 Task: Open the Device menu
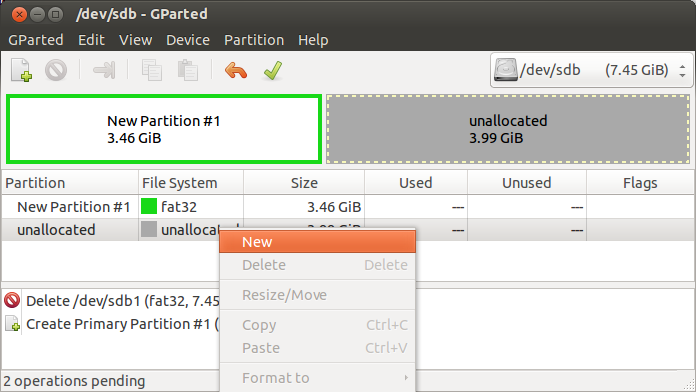pyautogui.click(x=188, y=40)
